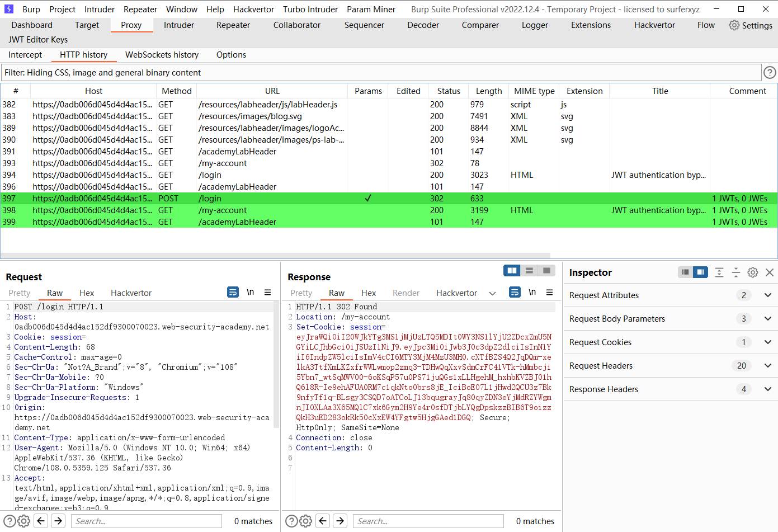Open Request search help question icon
The width and height of the screenshot is (778, 532).
pyautogui.click(x=10, y=521)
